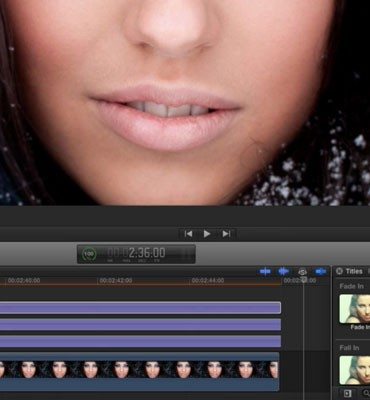Screen dimensions: 370x400
Task: Select the top purple title clip
Action: [140, 308]
